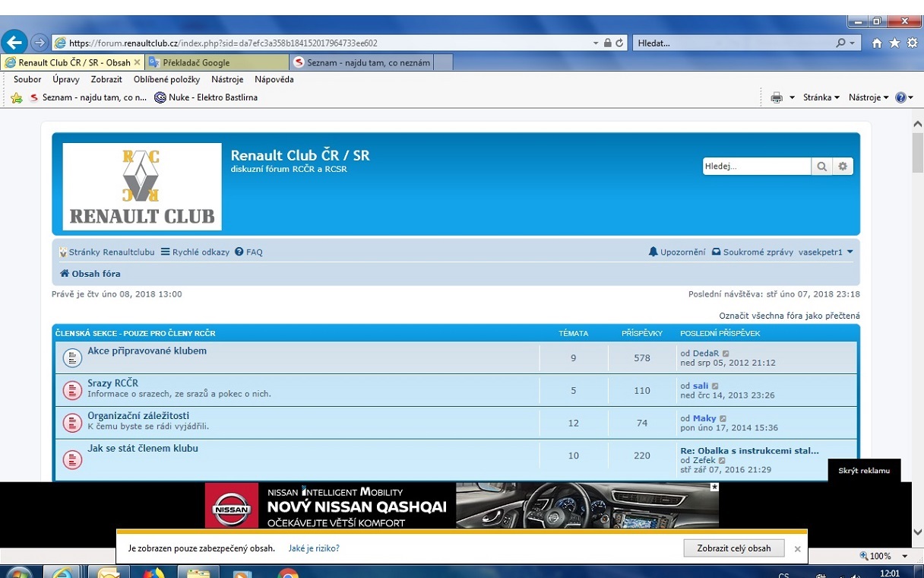Open the Seznam favorites bar bookmark
This screenshot has width=924, height=578.
click(87, 97)
